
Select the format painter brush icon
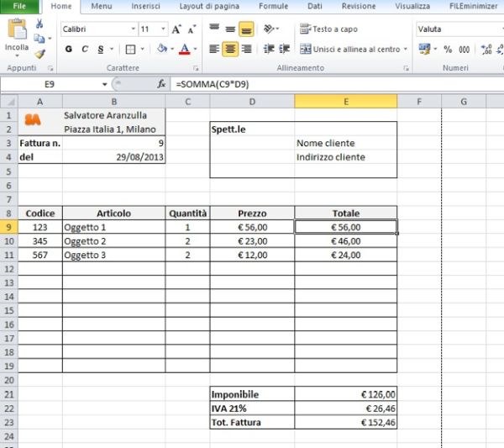pyautogui.click(x=39, y=54)
